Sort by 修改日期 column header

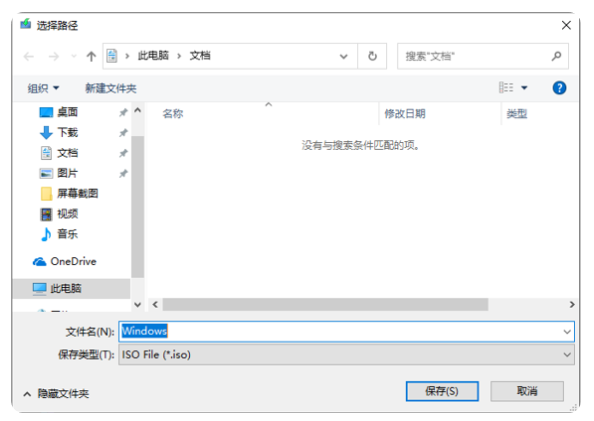(x=405, y=114)
